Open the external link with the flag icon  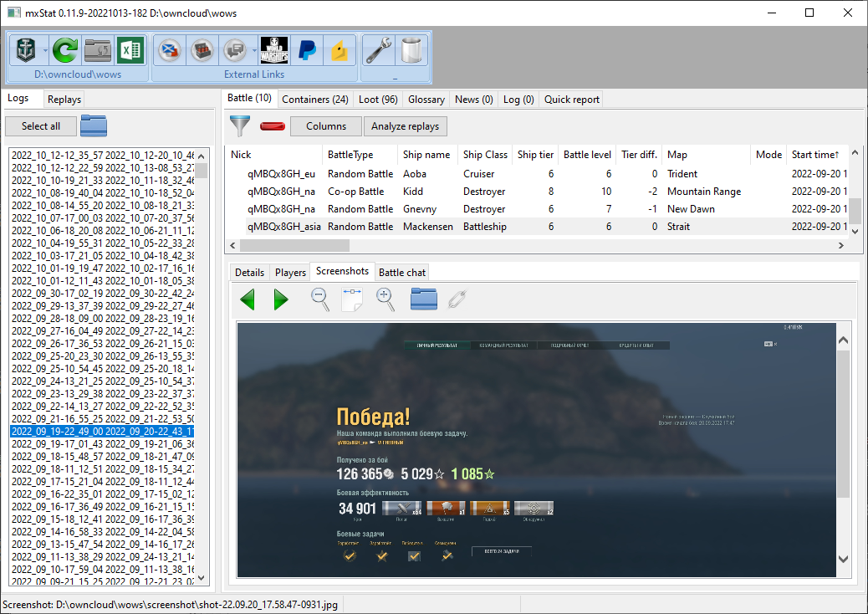coord(170,50)
